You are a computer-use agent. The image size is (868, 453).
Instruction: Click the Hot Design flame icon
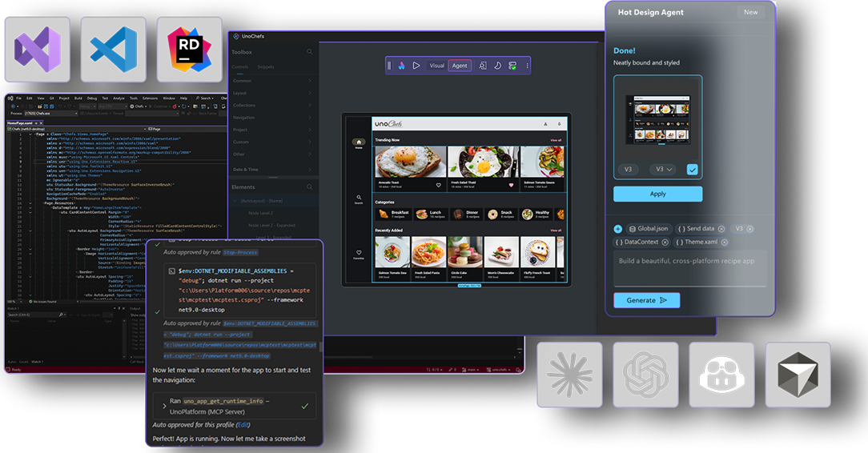(402, 66)
